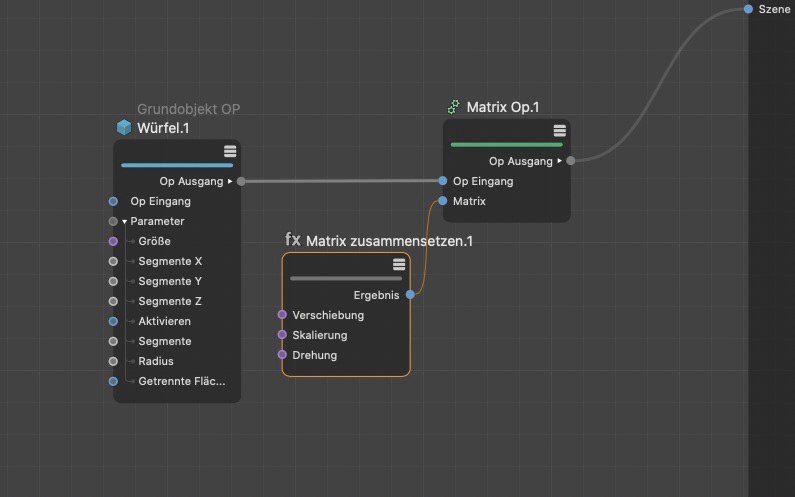Click the Würfel.1 cube icon
The image size is (795, 497).
click(124, 127)
